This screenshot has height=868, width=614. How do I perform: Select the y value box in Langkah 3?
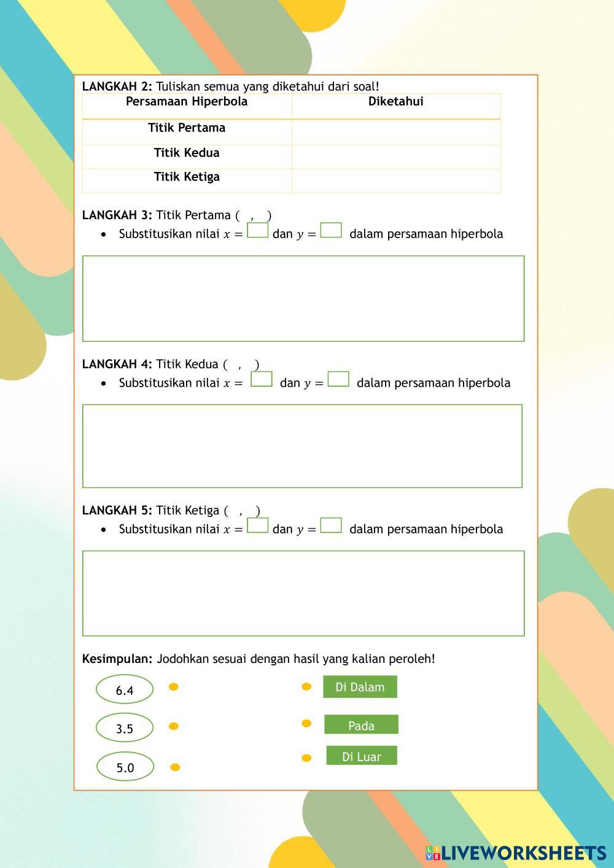pyautogui.click(x=331, y=230)
